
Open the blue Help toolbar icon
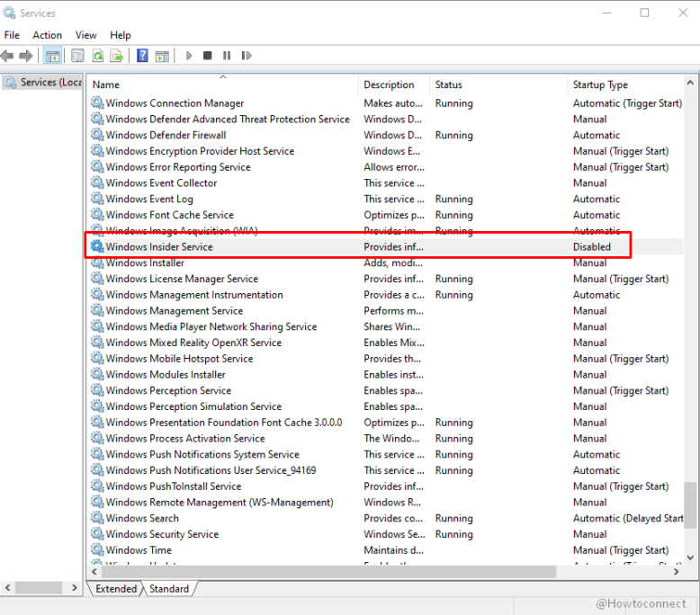point(142,56)
